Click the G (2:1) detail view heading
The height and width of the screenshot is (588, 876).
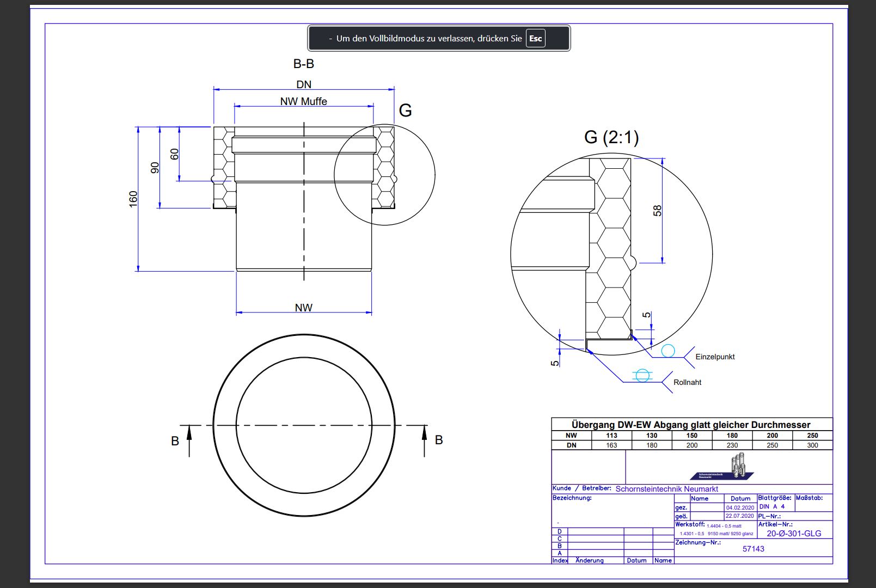point(611,137)
